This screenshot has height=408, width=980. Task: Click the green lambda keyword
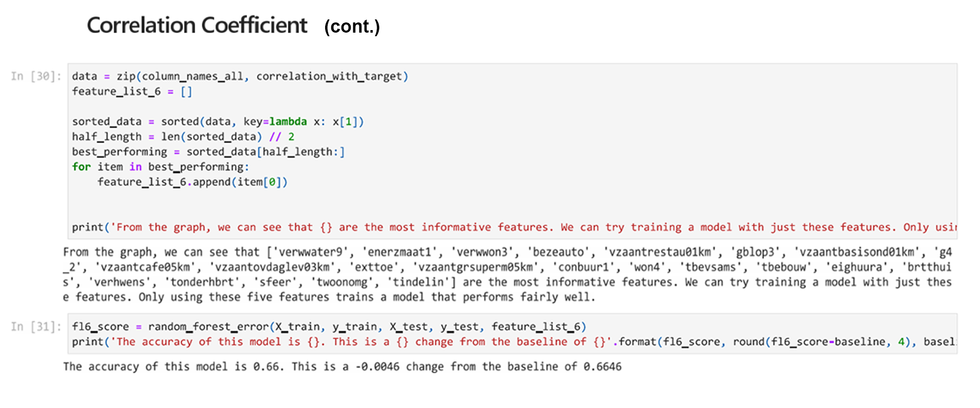pos(288,122)
